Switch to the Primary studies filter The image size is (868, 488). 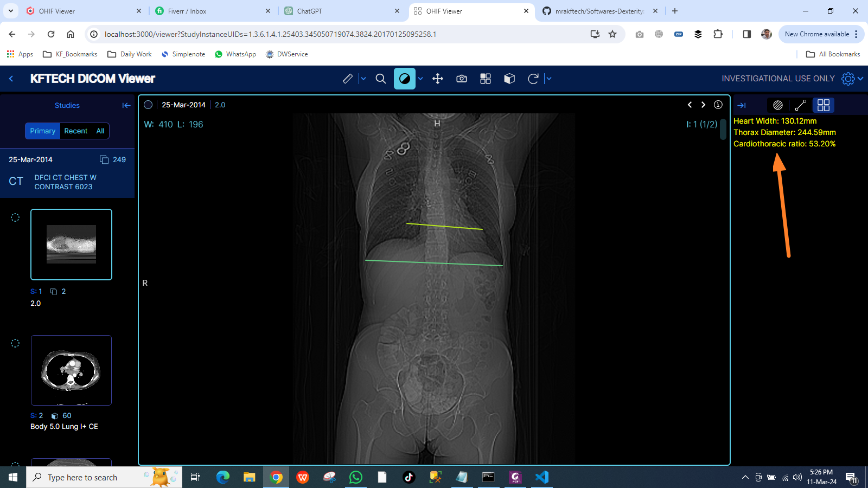click(x=42, y=131)
